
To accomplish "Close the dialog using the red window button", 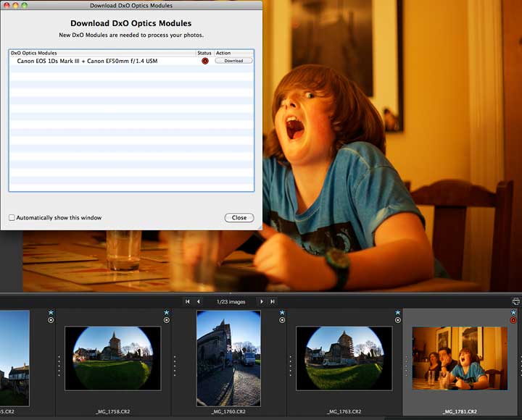I will pos(7,5).
